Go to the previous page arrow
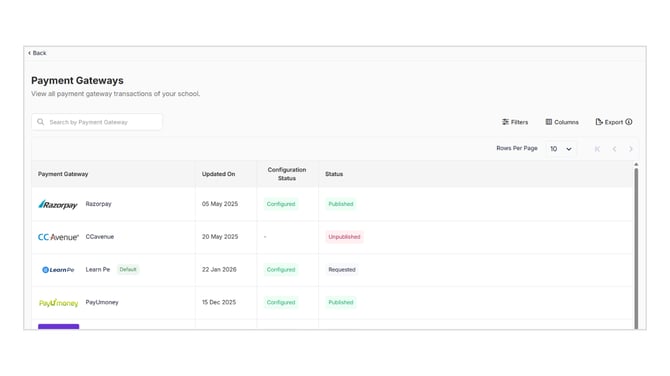670x376 pixels. [x=614, y=149]
